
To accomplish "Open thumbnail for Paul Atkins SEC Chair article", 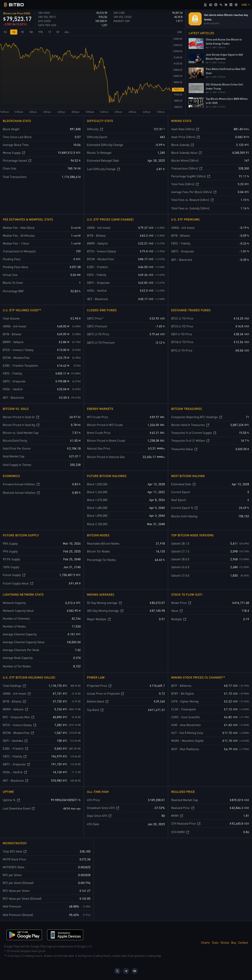I will tap(196, 73).
